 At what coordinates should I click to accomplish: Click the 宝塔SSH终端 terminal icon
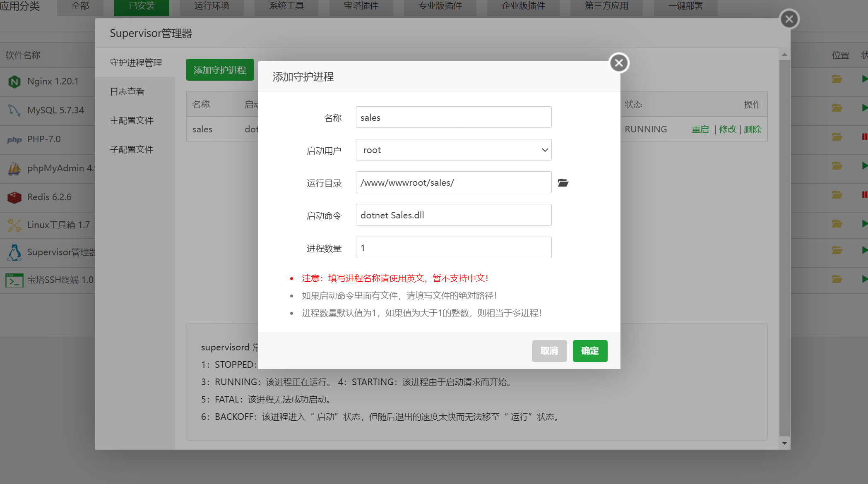point(14,280)
